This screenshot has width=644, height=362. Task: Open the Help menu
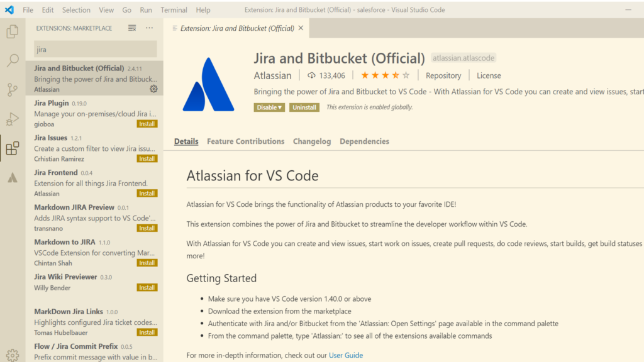click(203, 10)
